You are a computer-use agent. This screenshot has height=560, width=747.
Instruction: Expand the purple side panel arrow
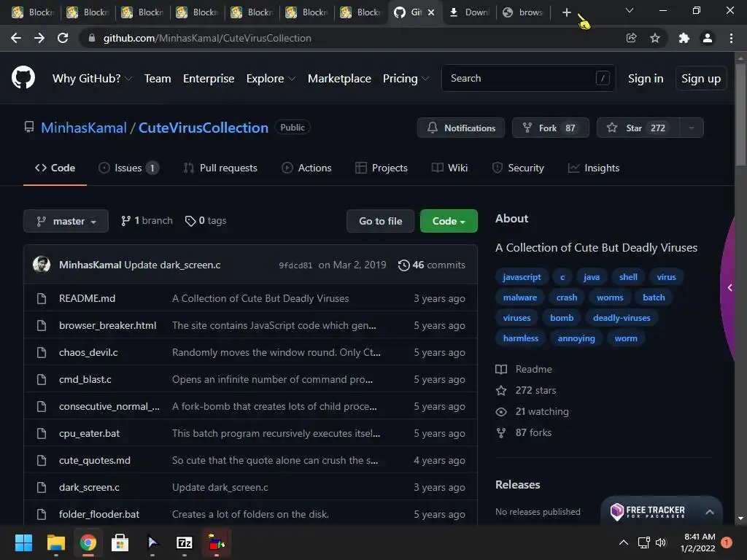coord(729,287)
